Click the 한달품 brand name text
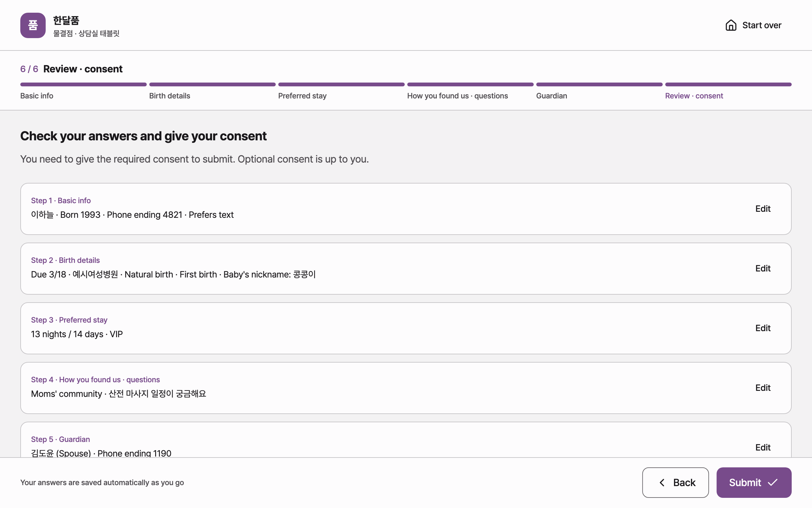This screenshot has width=812, height=508. (x=66, y=21)
